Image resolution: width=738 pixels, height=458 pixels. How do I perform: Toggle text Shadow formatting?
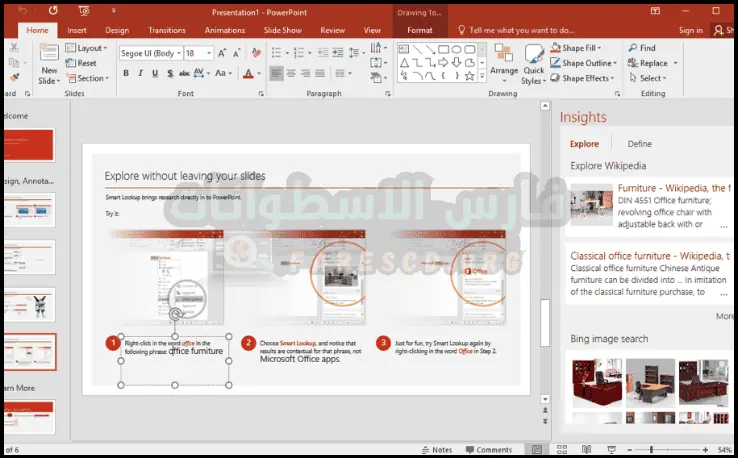tap(170, 73)
